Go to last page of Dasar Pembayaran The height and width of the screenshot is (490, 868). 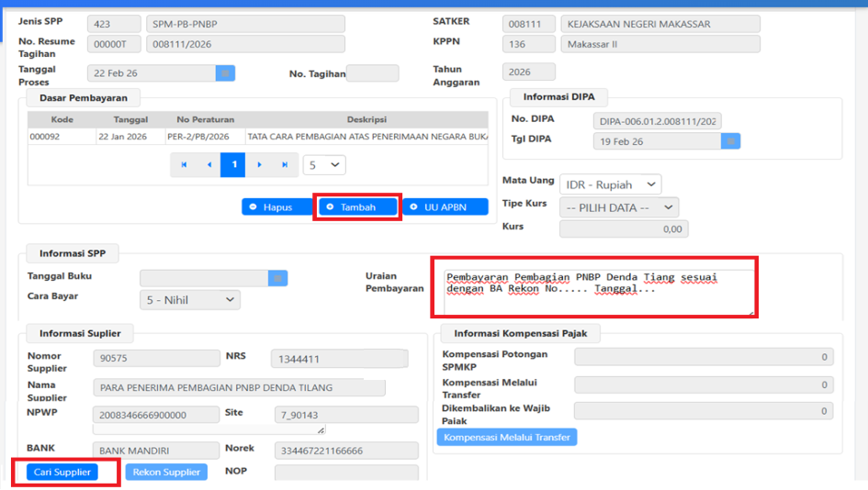tap(285, 165)
